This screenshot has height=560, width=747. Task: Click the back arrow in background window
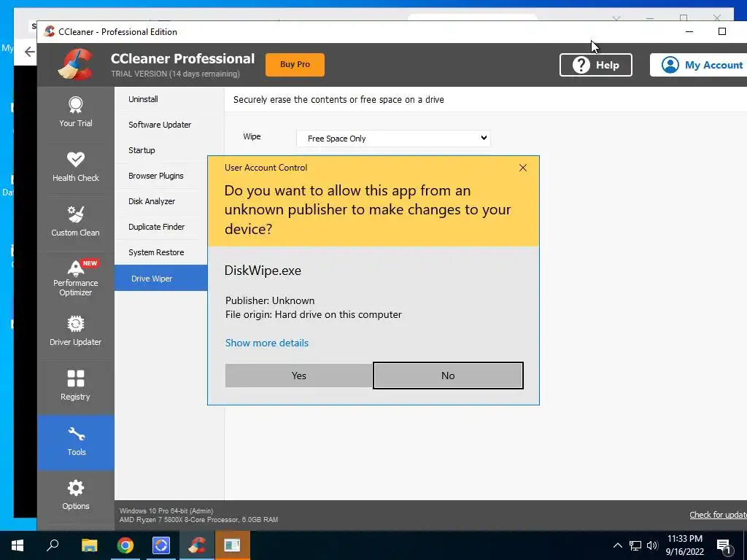[29, 52]
